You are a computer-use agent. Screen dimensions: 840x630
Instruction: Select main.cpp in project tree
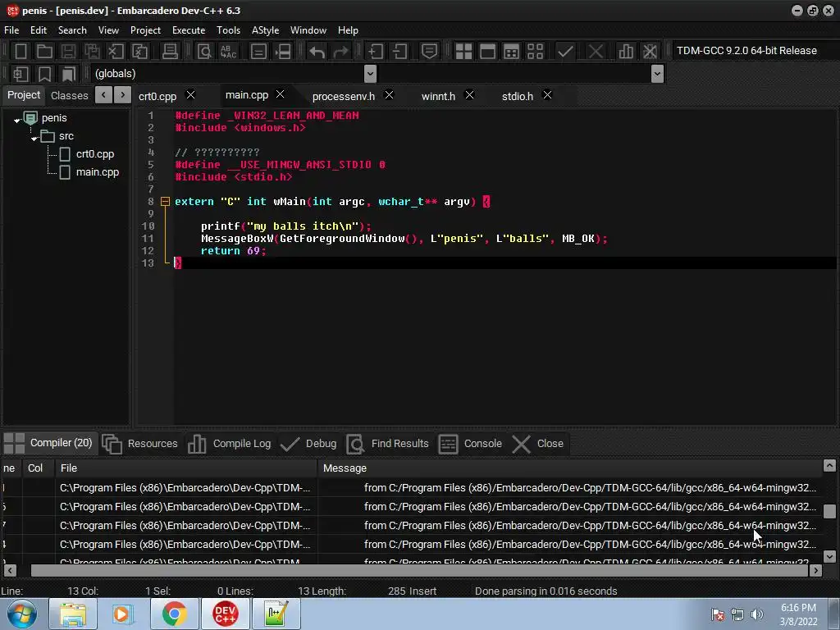point(98,172)
